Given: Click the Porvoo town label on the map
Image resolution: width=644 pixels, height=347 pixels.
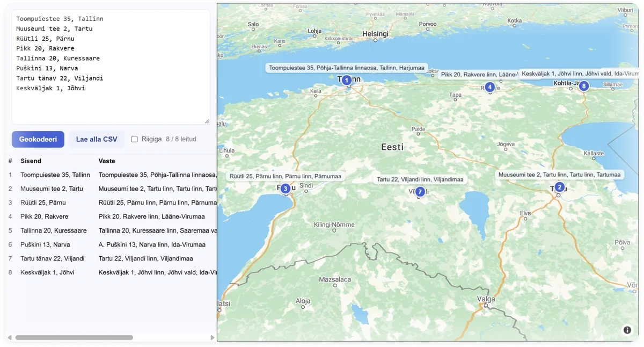Looking at the screenshot, I should tap(428, 24).
